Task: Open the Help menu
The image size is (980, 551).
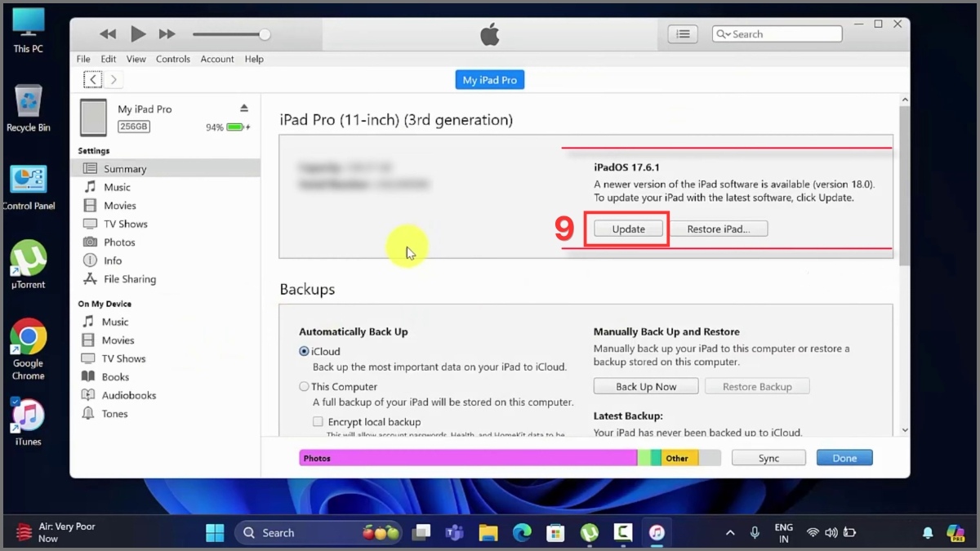Action: (254, 59)
